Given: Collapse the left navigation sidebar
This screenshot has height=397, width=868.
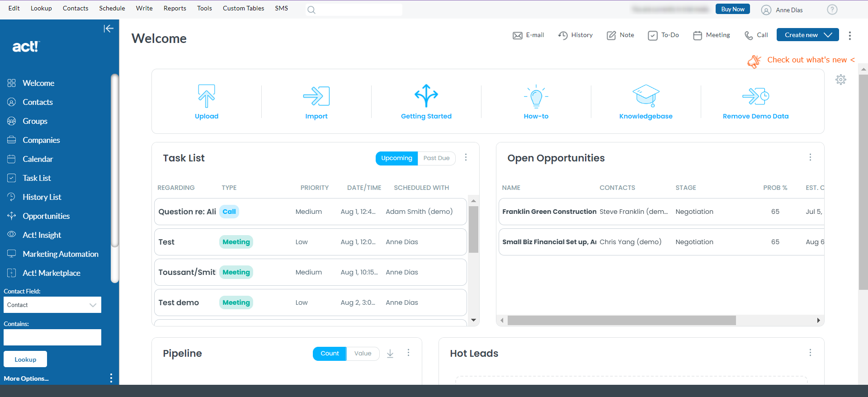Looking at the screenshot, I should (x=108, y=29).
